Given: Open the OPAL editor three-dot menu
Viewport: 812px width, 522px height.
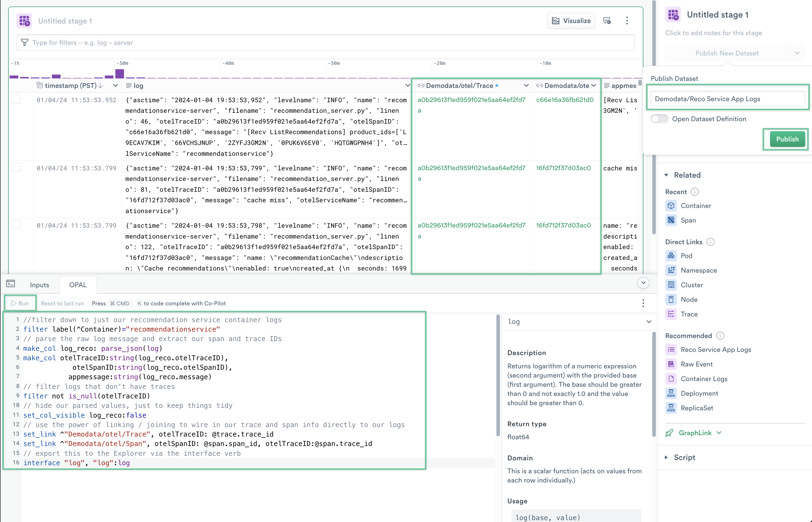Looking at the screenshot, I should click(643, 303).
